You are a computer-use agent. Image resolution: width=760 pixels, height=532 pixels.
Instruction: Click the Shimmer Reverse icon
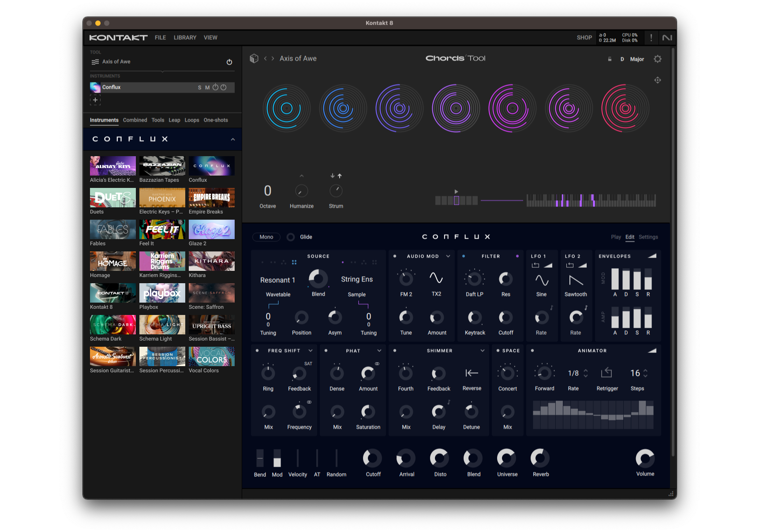point(472,374)
